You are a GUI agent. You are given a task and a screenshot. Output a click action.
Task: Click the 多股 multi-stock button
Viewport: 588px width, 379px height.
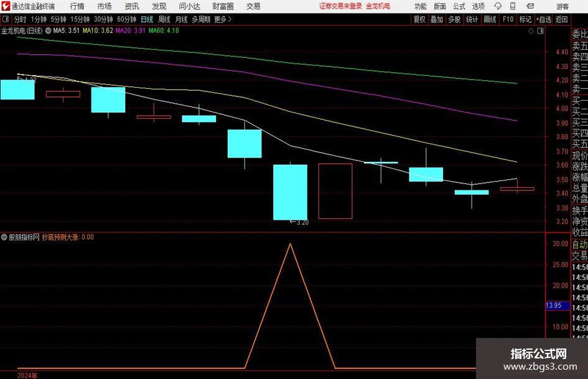(x=454, y=19)
